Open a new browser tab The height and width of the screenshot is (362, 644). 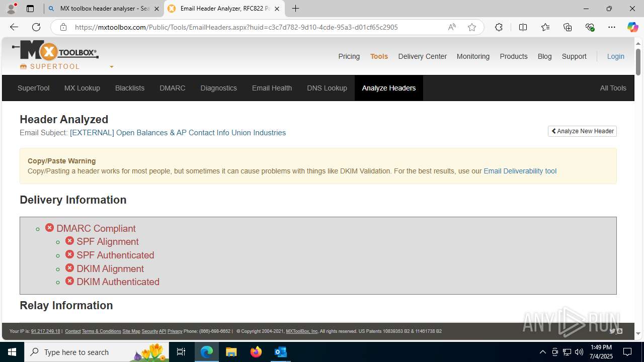[296, 9]
